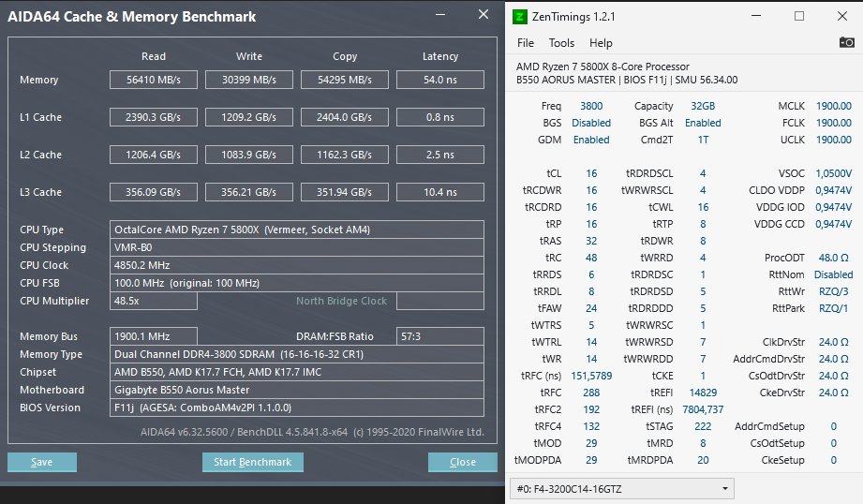Screen dimensions: 863x504
Task: Click L2 Cache Latency 2.5 ns field
Action: (x=440, y=155)
